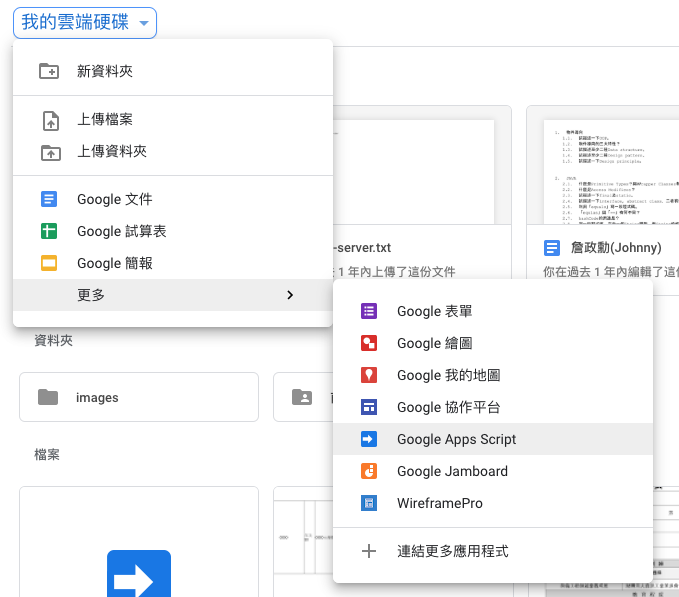Click the plus icon for connecting apps
This screenshot has height=597, width=679.
pos(369,551)
